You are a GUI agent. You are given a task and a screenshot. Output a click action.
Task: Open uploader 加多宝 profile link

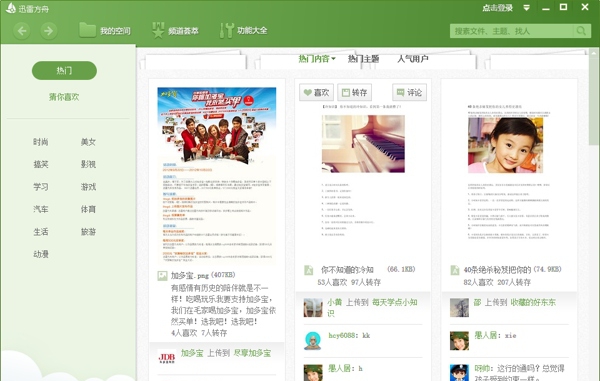pyautogui.click(x=192, y=353)
